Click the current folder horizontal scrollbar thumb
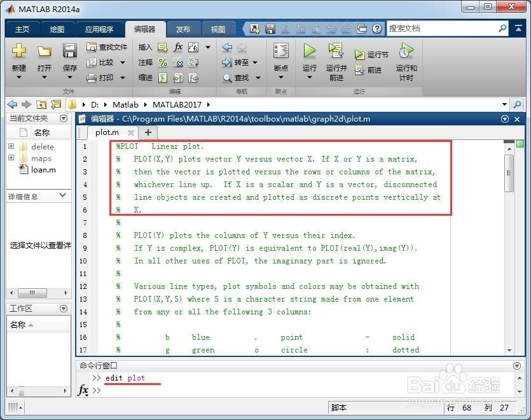The height and width of the screenshot is (420, 531). [x=32, y=293]
